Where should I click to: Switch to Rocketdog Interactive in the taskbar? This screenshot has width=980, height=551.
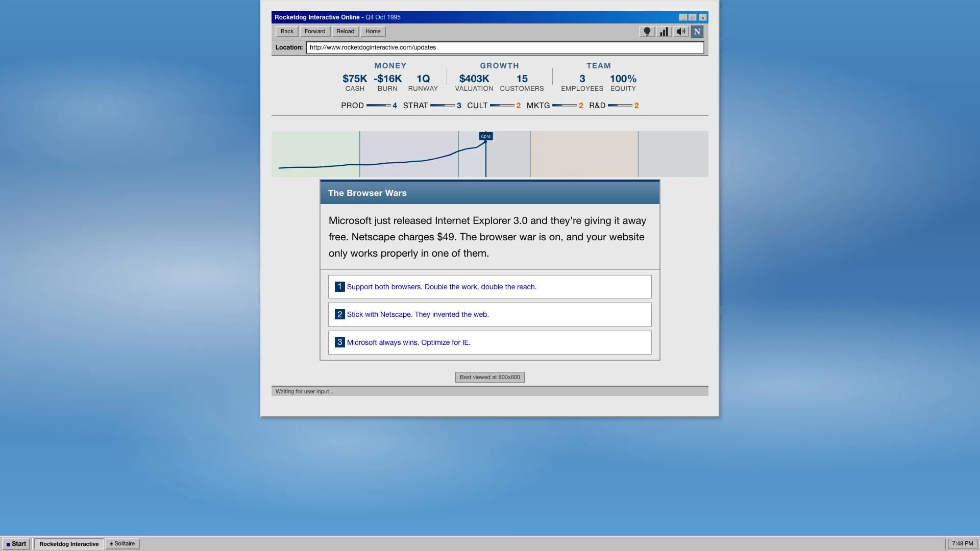[69, 544]
